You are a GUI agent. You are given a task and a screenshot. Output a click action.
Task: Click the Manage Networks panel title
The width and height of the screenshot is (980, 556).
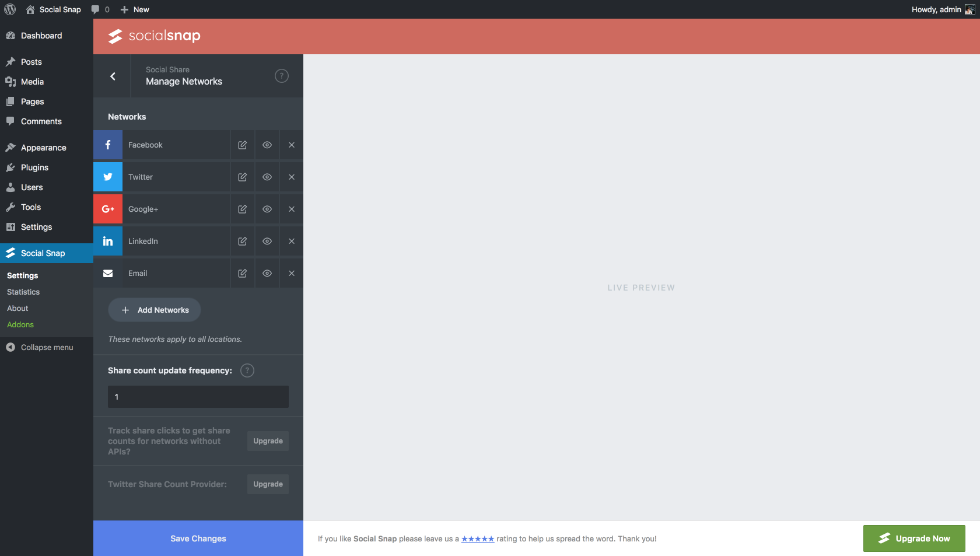(x=184, y=82)
